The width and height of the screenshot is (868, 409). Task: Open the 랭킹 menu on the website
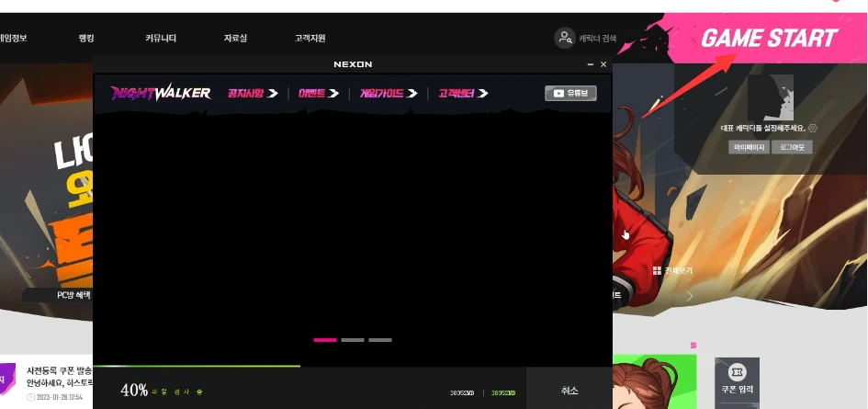tap(86, 39)
